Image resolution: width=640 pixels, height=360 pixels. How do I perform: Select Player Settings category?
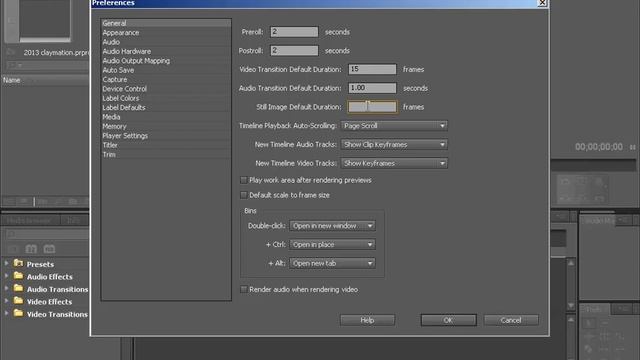[166, 136]
